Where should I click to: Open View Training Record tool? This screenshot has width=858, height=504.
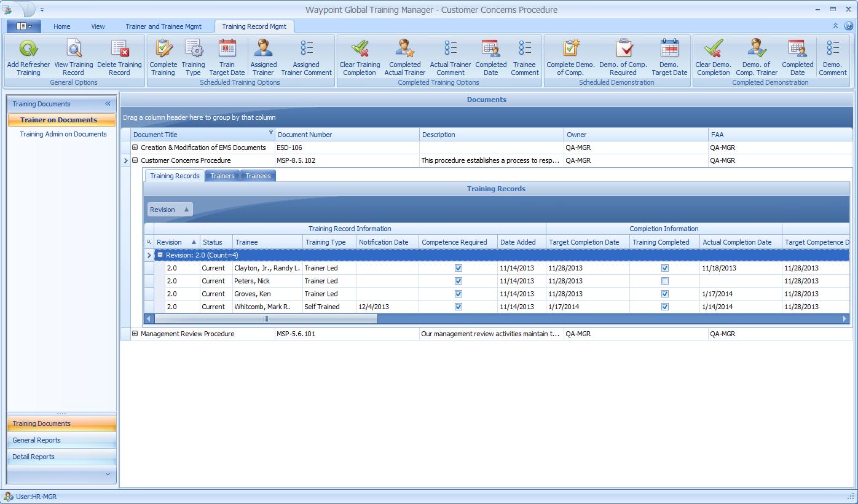coord(74,49)
